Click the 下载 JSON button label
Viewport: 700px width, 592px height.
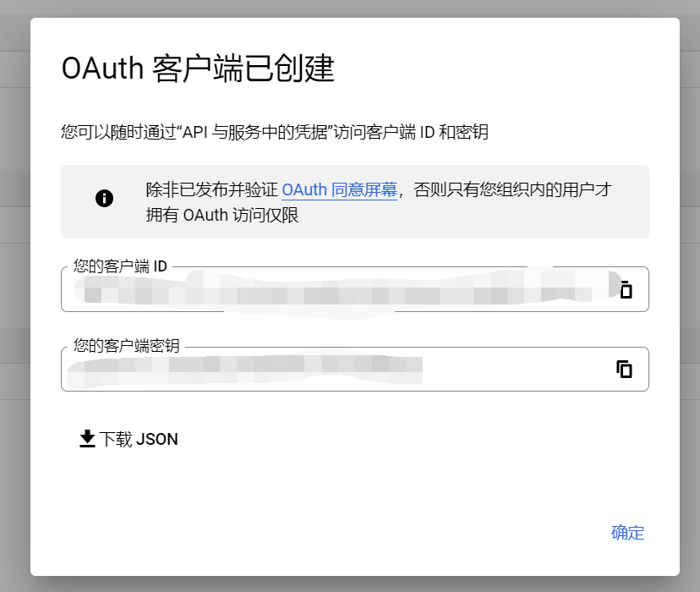139,439
